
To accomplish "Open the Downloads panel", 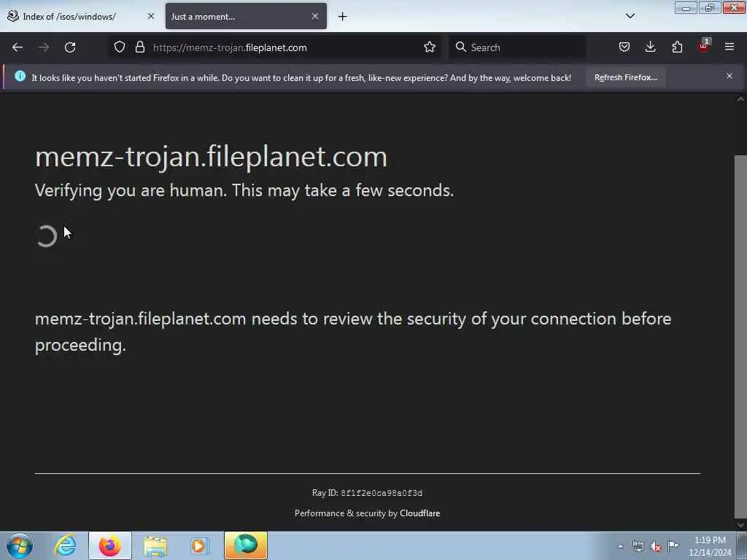I will (x=650, y=47).
